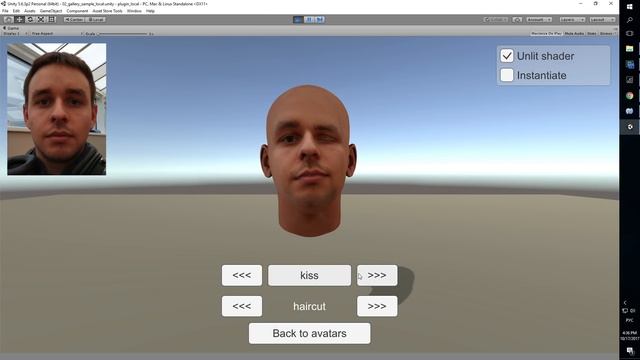640x360 pixels.
Task: Toggle Mute Audio in Game view
Action: (574, 33)
